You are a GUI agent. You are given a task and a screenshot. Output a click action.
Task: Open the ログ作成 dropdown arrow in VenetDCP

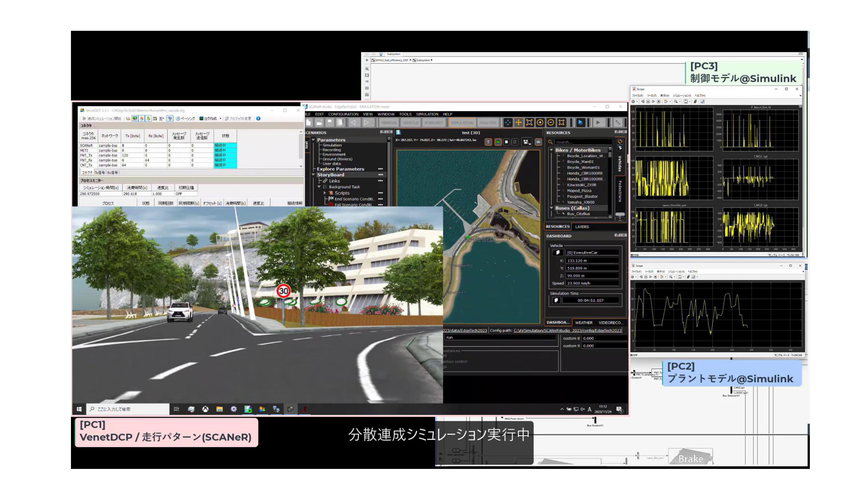click(220, 119)
